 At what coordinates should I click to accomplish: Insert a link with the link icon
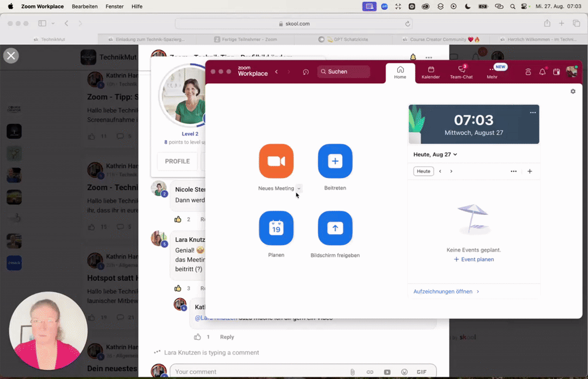coord(370,372)
